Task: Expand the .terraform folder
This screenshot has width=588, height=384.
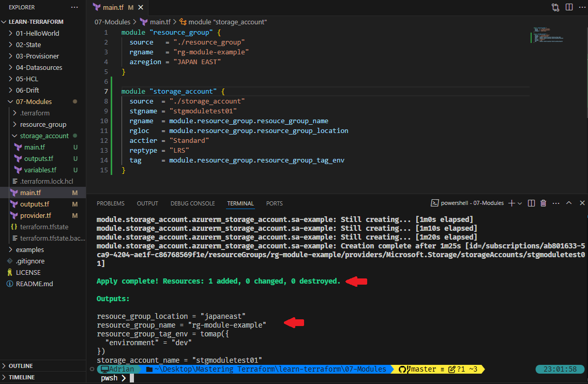Action: tap(14, 113)
